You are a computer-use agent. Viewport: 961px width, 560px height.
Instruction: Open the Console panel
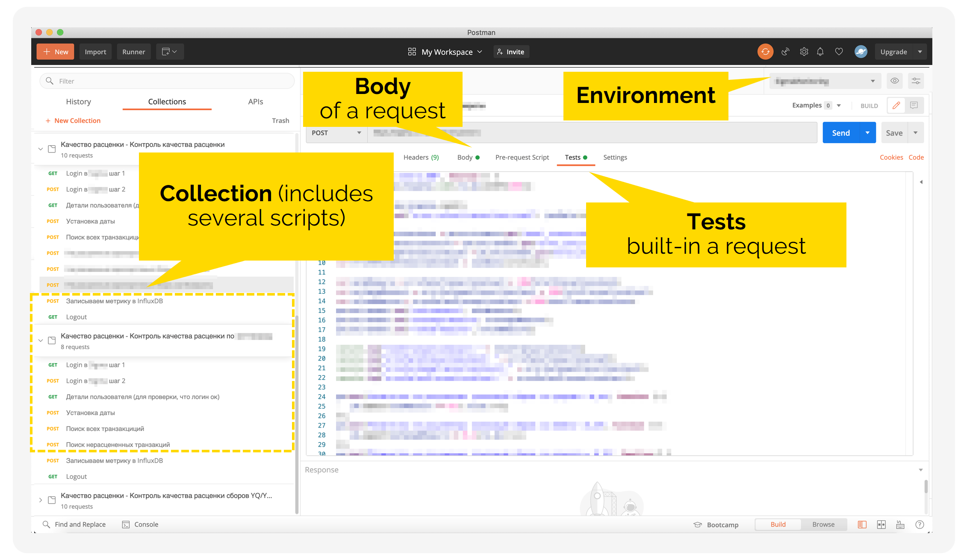[140, 524]
